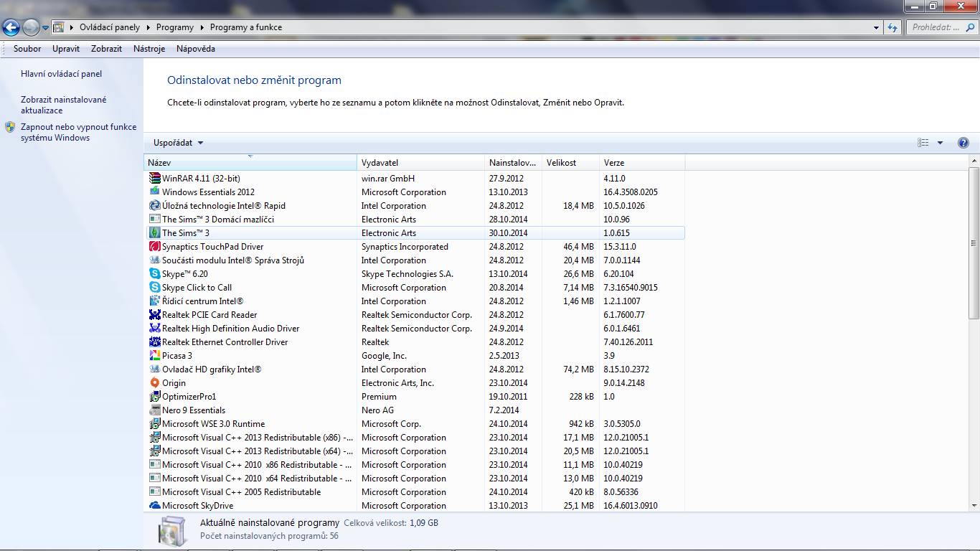The image size is (980, 551).
Task: Click the Součásti modulu Intel Správa Strojů icon
Action: pos(154,260)
